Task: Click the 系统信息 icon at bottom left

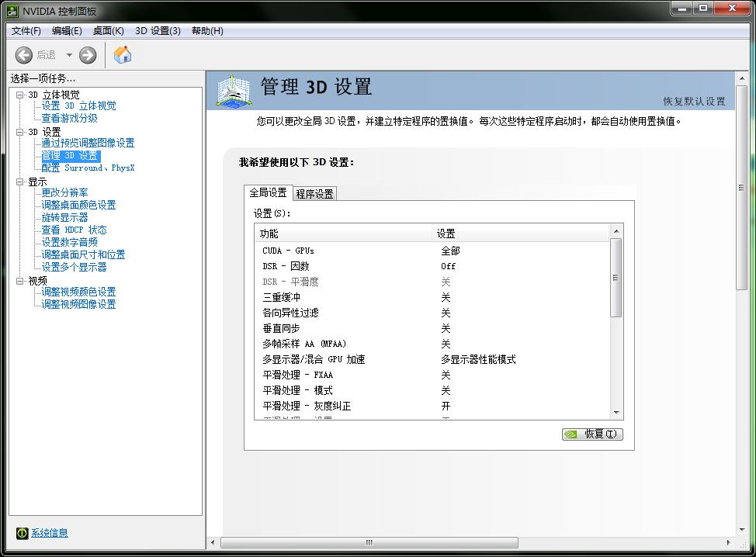Action: pyautogui.click(x=23, y=533)
